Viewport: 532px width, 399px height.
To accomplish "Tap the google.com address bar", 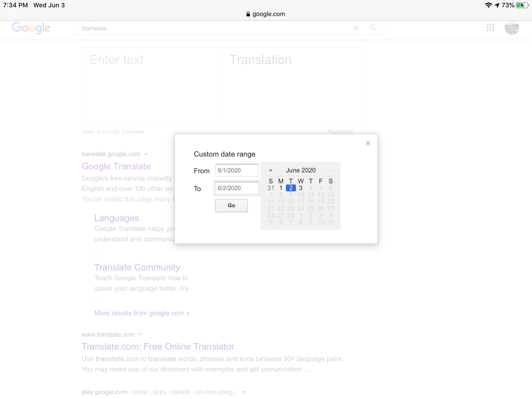I will point(266,14).
